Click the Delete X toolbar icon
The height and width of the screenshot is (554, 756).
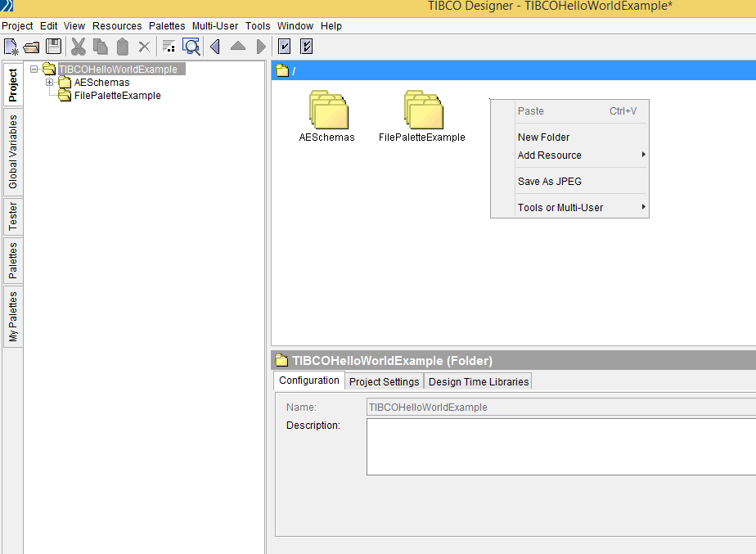click(144, 47)
